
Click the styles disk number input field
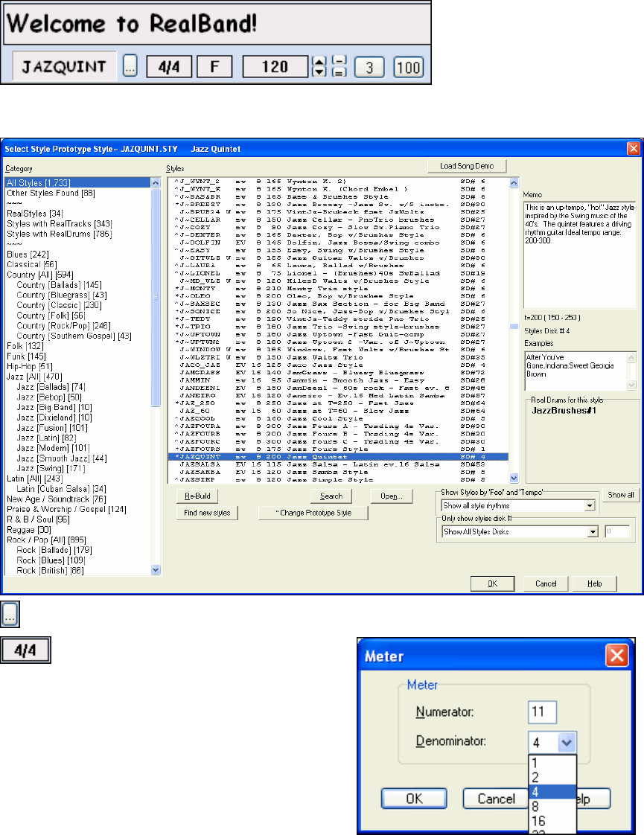coord(617,531)
